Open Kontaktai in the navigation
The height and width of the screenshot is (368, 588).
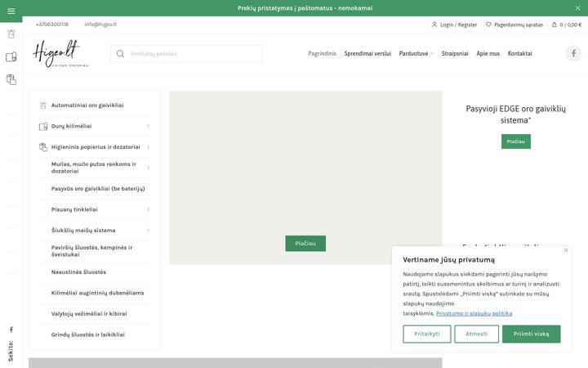coord(519,53)
